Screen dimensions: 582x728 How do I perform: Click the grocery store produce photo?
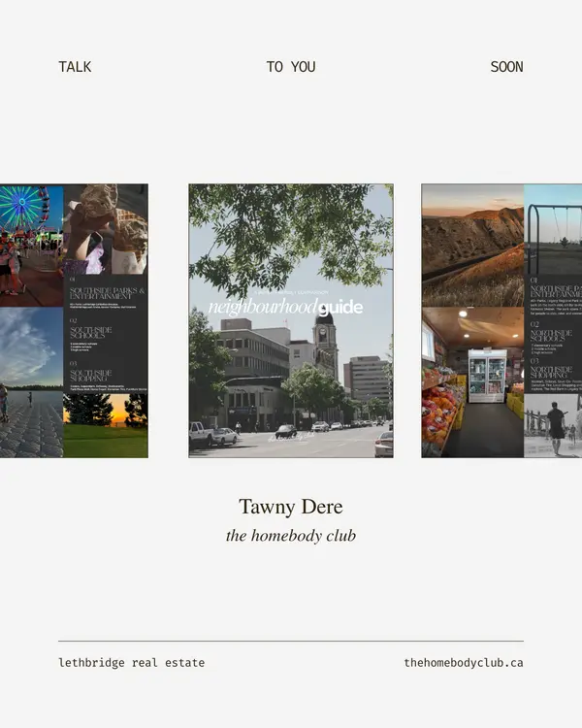click(x=472, y=382)
